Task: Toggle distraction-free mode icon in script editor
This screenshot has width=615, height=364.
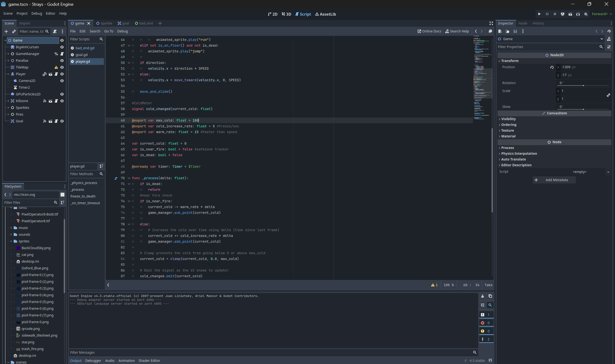Action: click(x=491, y=23)
